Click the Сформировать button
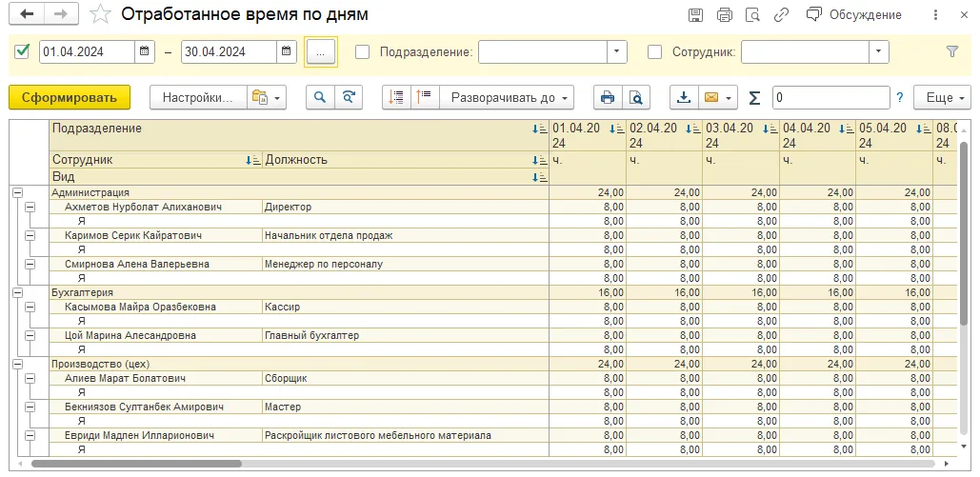This screenshot has width=980, height=477. tap(70, 97)
